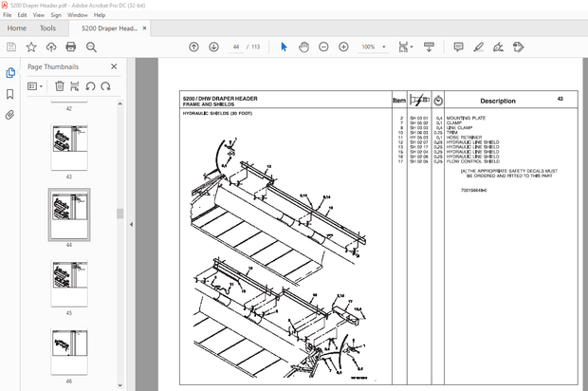This screenshot has height=391, width=588.
Task: Open the File menu
Action: 8,15
